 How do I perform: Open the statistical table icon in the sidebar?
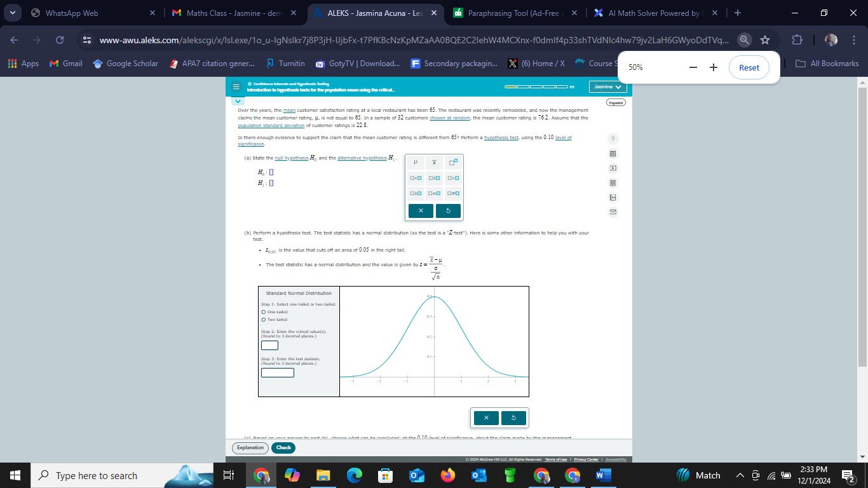coord(613,183)
